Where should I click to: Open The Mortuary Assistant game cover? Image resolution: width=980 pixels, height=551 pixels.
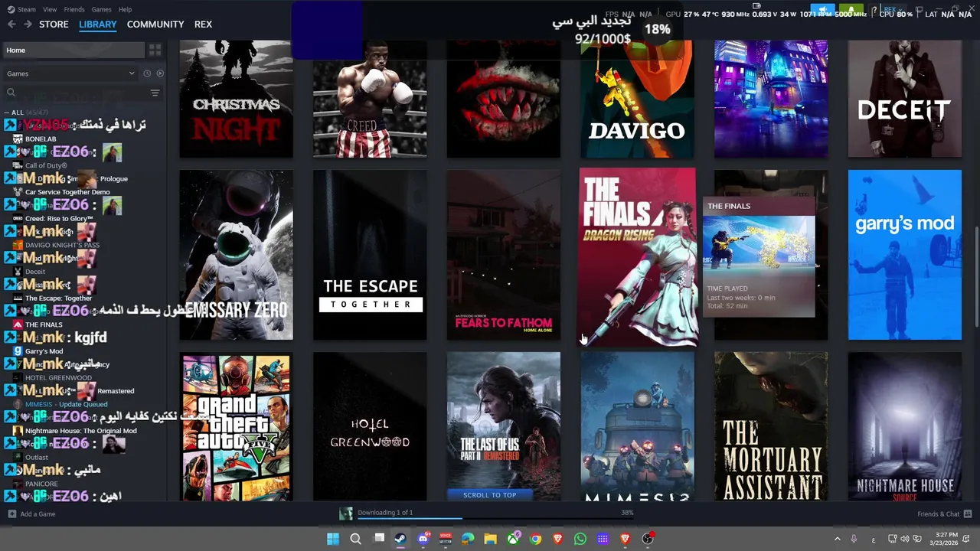coord(771,426)
